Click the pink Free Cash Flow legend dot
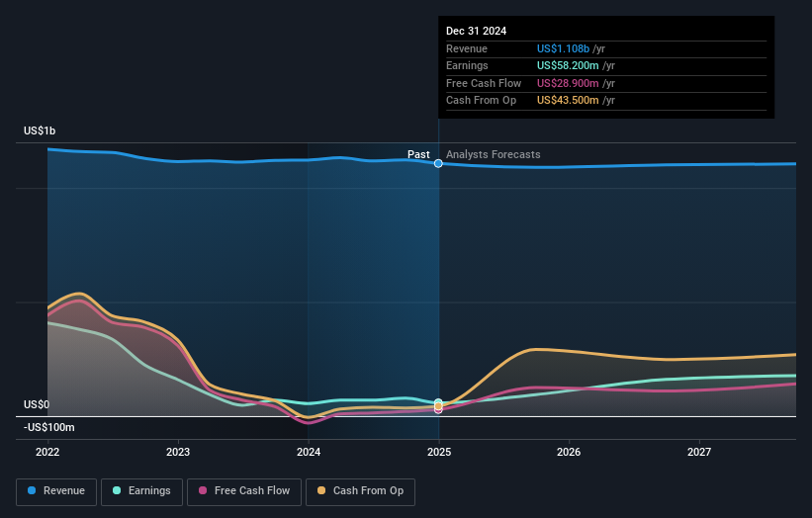 point(203,490)
